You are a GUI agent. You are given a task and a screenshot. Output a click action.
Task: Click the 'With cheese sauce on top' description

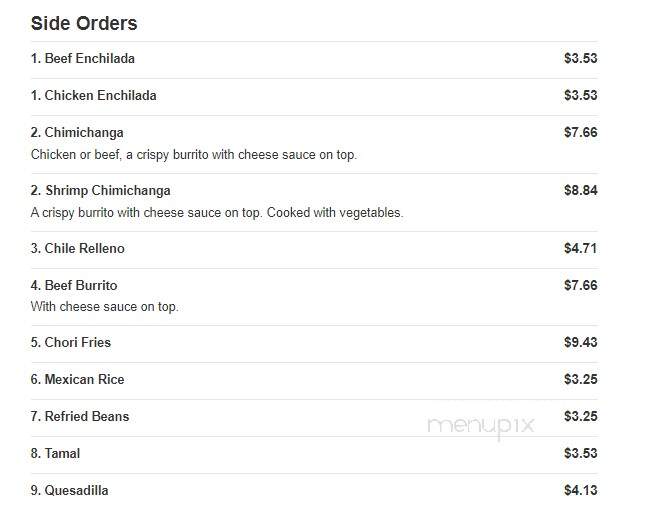[104, 307]
